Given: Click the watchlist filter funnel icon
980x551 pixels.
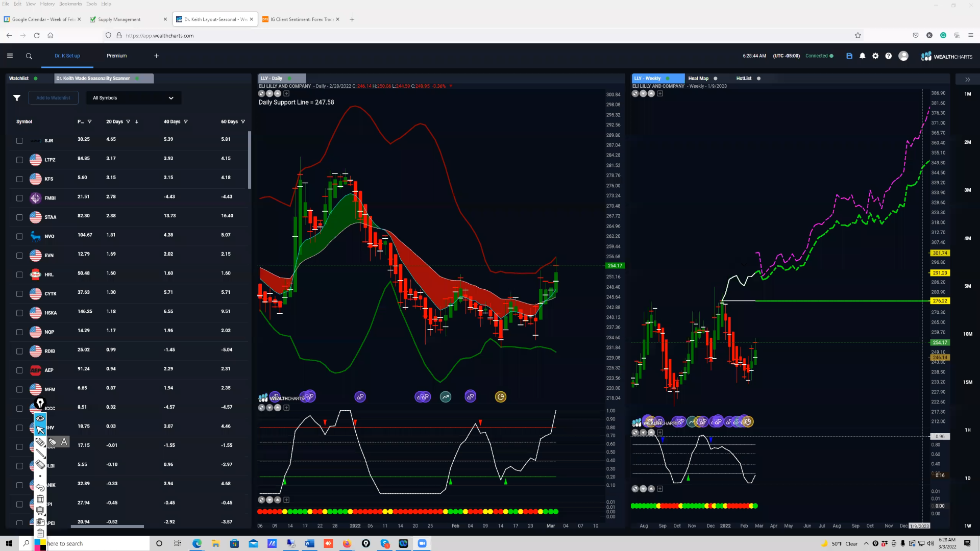Looking at the screenshot, I should tap(17, 98).
